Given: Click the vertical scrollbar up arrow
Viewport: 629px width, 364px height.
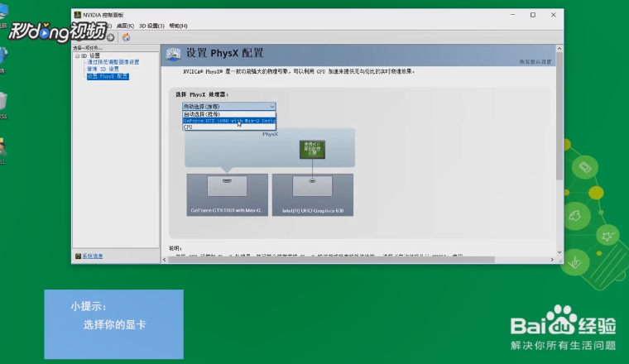Looking at the screenshot, I should pyautogui.click(x=559, y=49).
